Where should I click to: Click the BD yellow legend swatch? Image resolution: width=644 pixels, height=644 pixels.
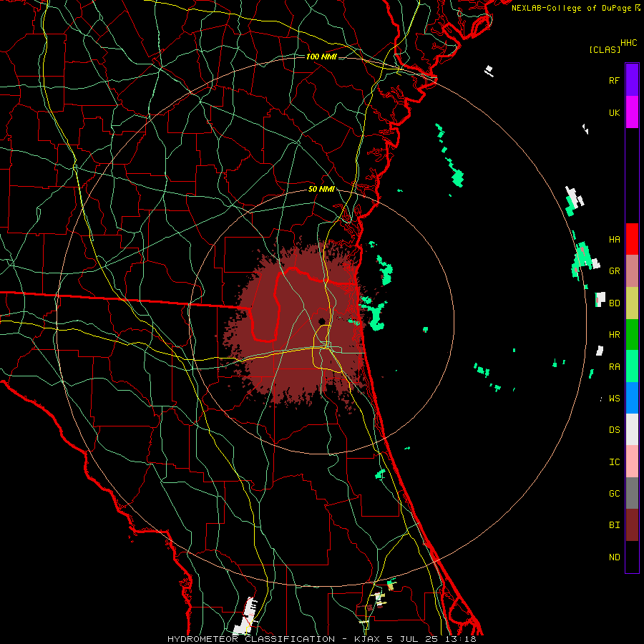pos(632,303)
